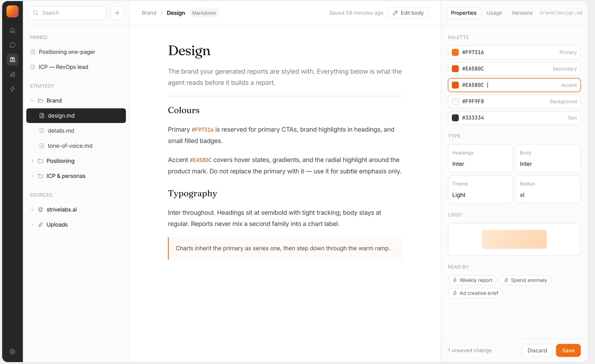The image size is (595, 364).
Task: Click the Background #F9F9F8 swatch
Action: [x=455, y=101]
